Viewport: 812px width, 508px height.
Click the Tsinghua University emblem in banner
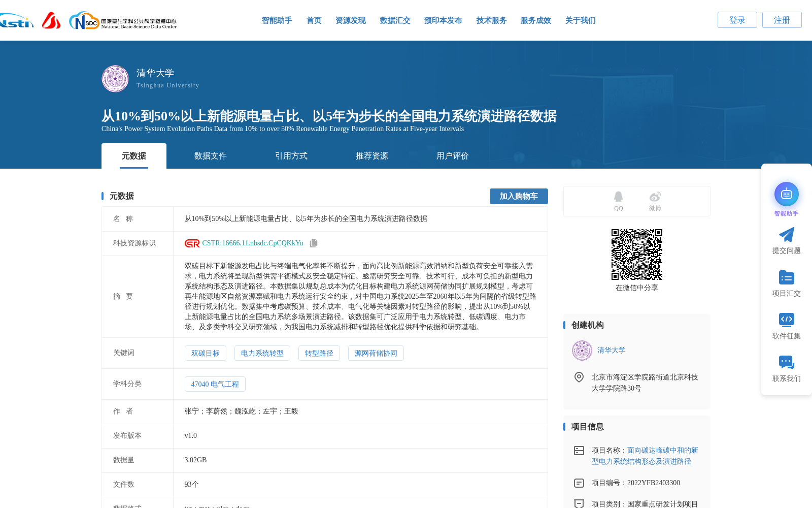tap(115, 79)
